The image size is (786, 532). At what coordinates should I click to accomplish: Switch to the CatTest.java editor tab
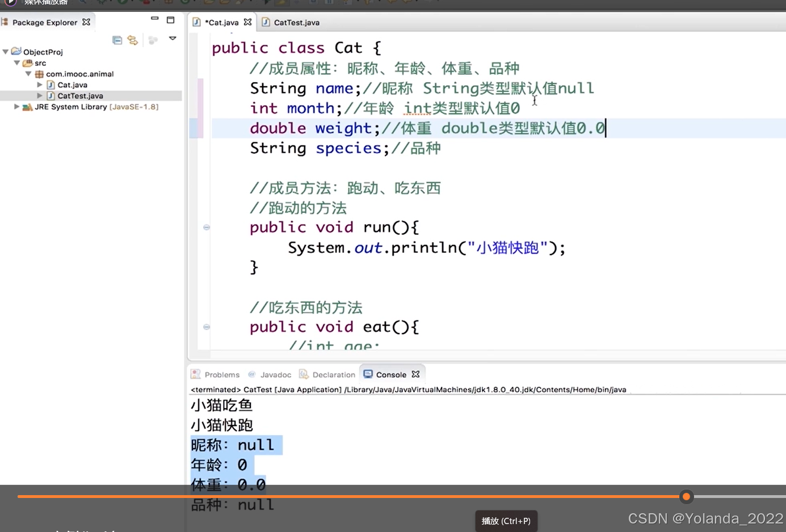pyautogui.click(x=296, y=22)
